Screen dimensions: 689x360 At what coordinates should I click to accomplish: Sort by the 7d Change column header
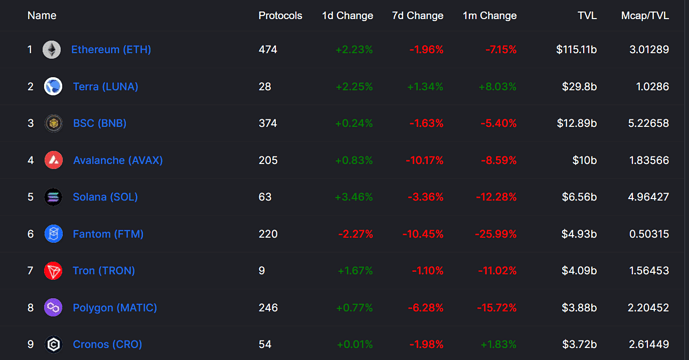417,16
